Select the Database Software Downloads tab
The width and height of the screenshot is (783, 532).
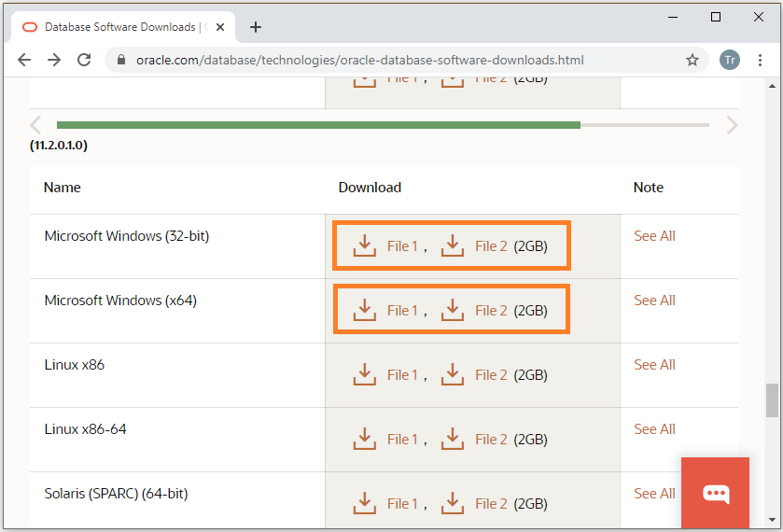click(123, 27)
